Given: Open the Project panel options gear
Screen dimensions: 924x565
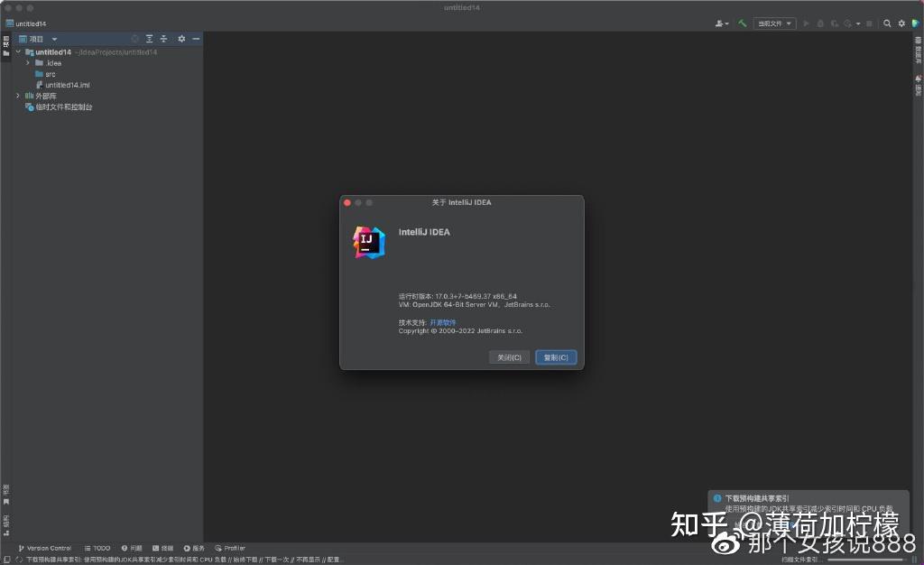Looking at the screenshot, I should 181,39.
